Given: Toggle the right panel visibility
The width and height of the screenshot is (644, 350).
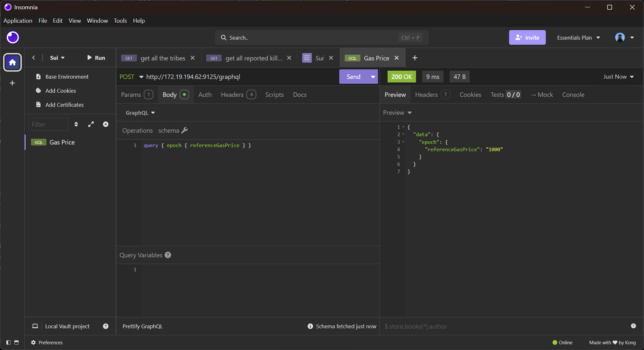Looking at the screenshot, I should (16, 342).
